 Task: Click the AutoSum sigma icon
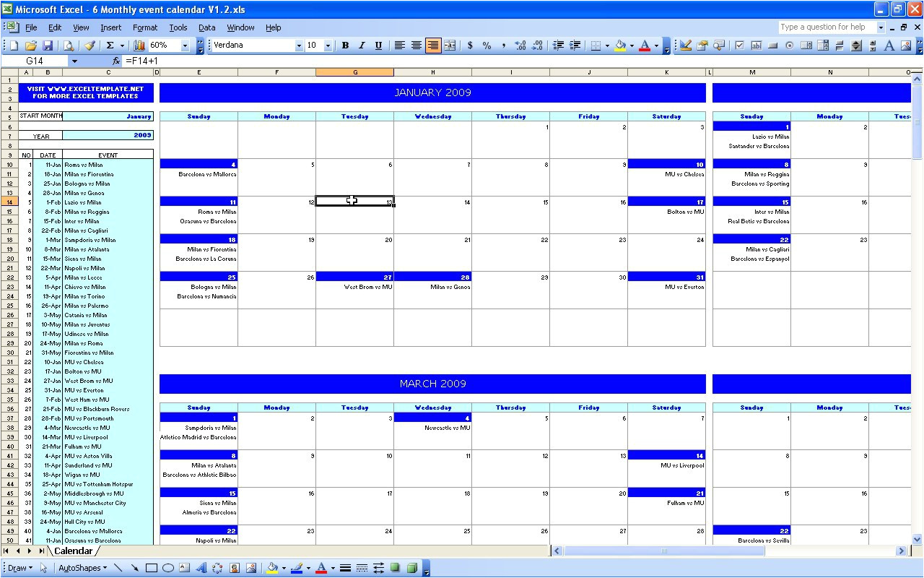(x=110, y=46)
